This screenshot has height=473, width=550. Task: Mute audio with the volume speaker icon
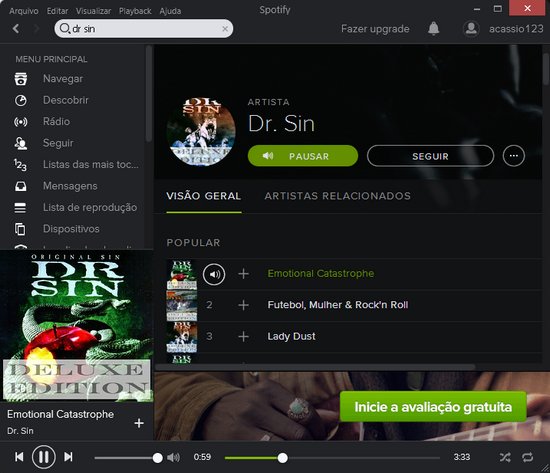173,457
